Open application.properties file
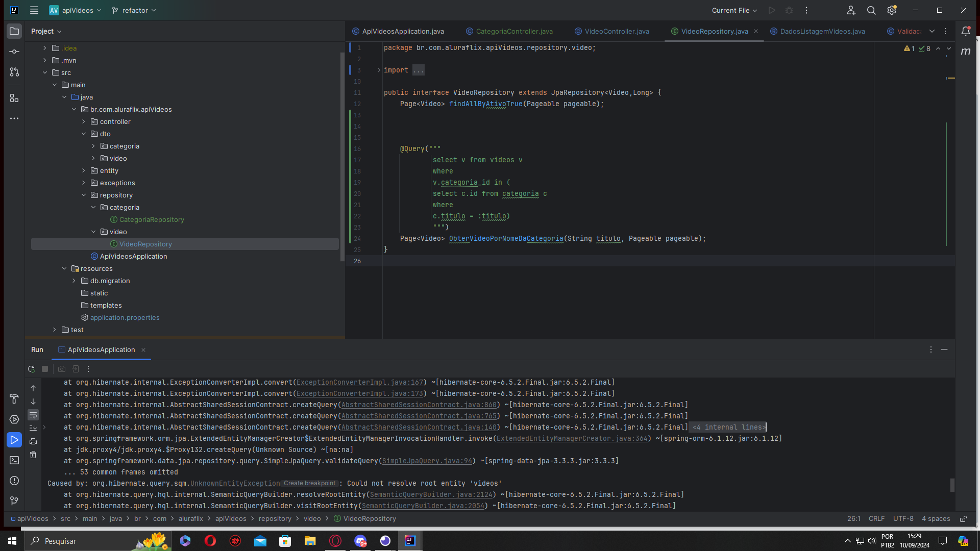Screen dimensions: 980x551 [x=125, y=317]
